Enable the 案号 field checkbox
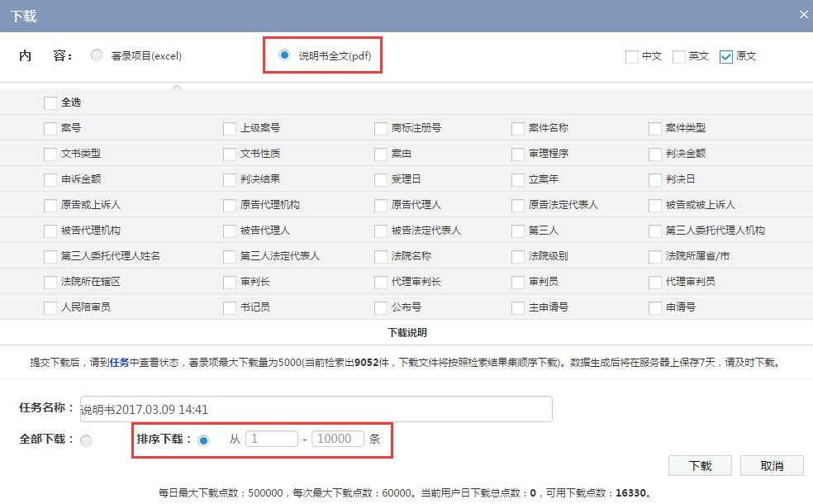Image resolution: width=813 pixels, height=504 pixels. tap(50, 128)
